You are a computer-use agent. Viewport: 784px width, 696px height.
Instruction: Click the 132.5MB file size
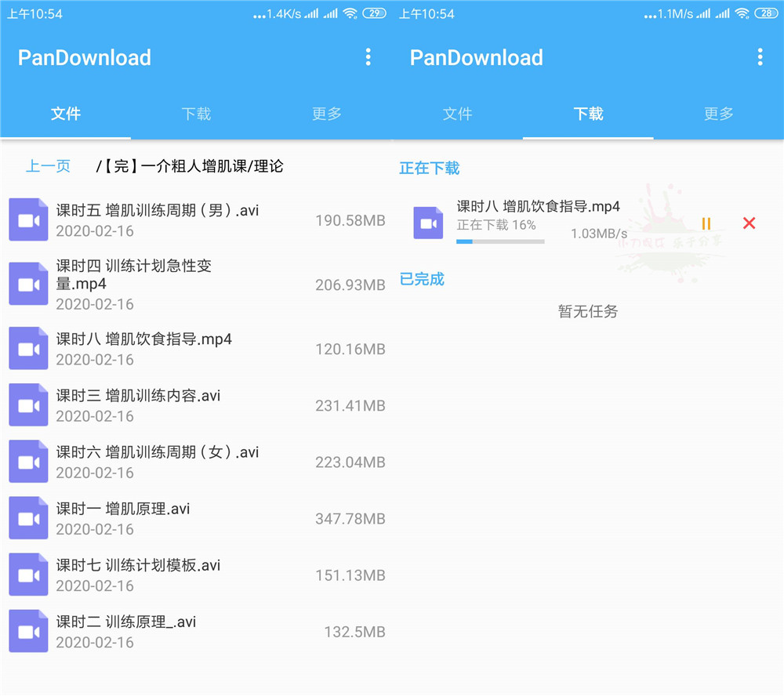coord(354,632)
